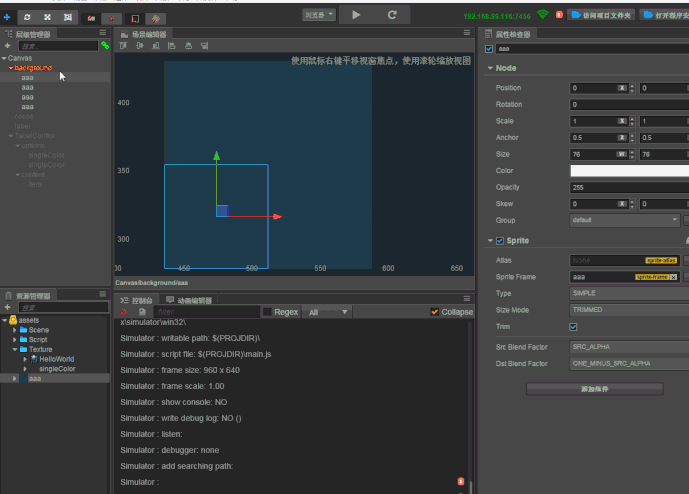Viewport: 689px width, 494px height.
Task: Click the add component button
Action: point(595,389)
